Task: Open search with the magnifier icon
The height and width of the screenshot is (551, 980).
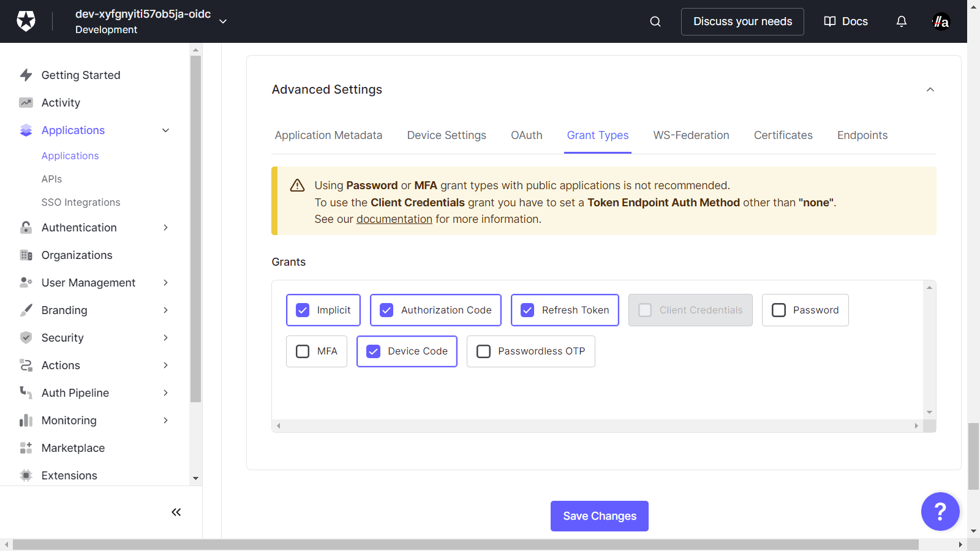Action: point(655,21)
